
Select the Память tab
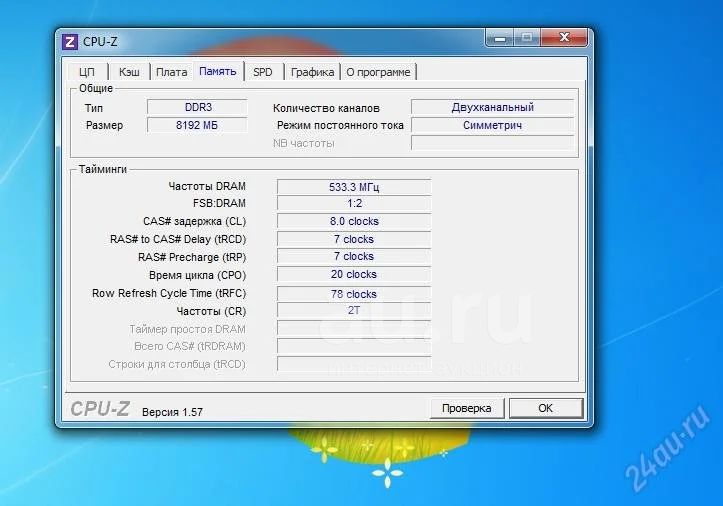(218, 71)
